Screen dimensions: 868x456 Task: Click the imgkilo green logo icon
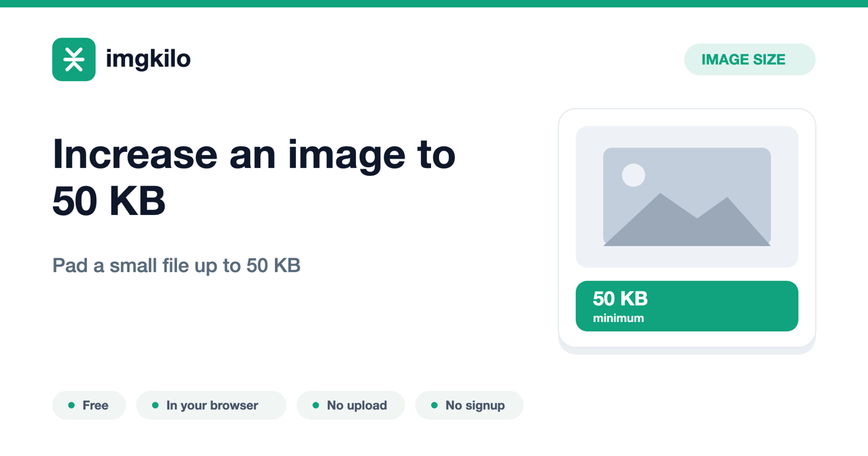coord(74,59)
